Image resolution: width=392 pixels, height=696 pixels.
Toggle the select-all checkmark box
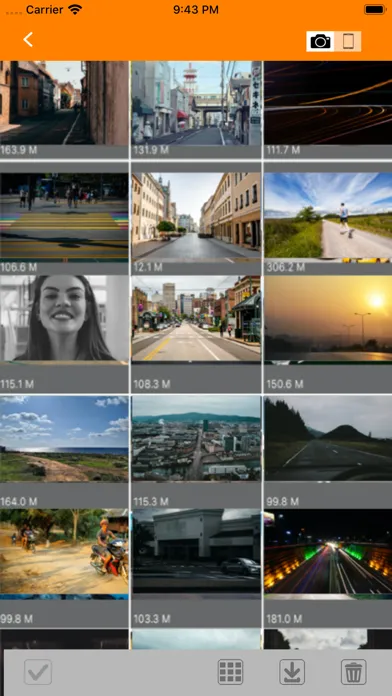pos(38,672)
